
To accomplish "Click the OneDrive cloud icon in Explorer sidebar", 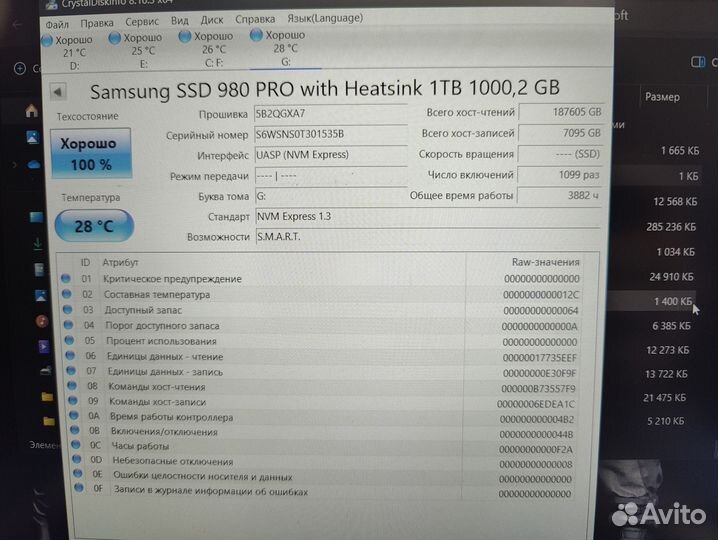I will [x=33, y=165].
